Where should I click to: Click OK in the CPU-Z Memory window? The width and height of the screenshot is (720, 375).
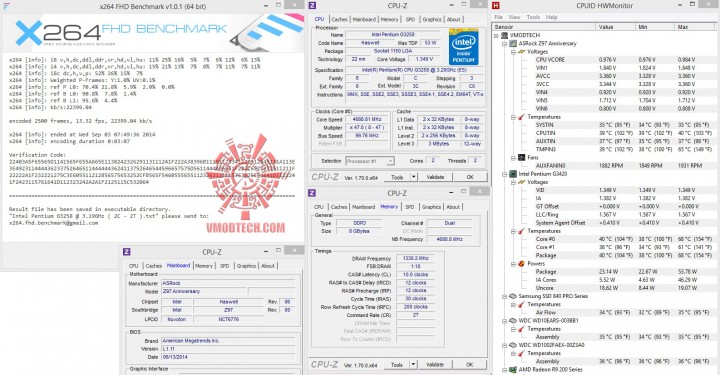click(469, 364)
